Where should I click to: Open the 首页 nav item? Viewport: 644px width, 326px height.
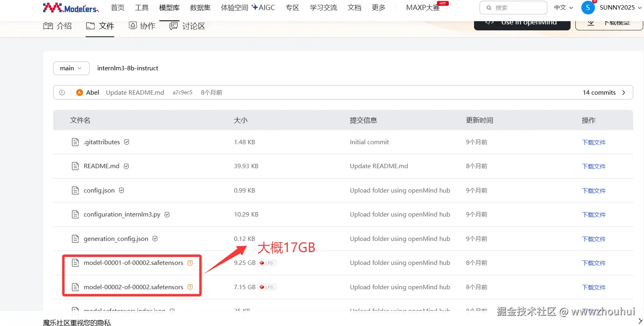(x=118, y=8)
